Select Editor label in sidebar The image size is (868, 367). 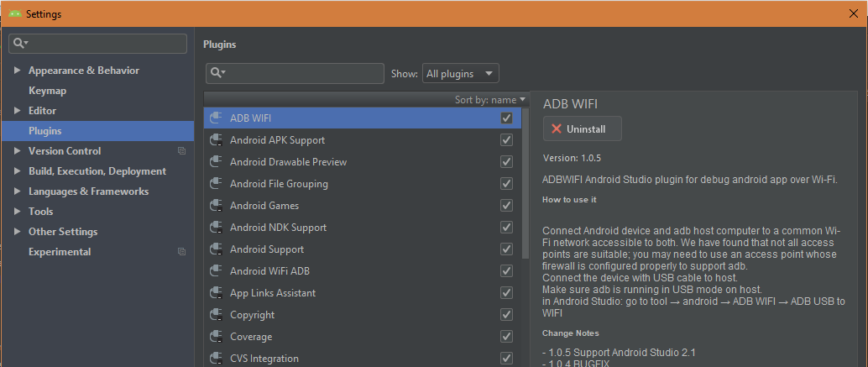point(42,111)
